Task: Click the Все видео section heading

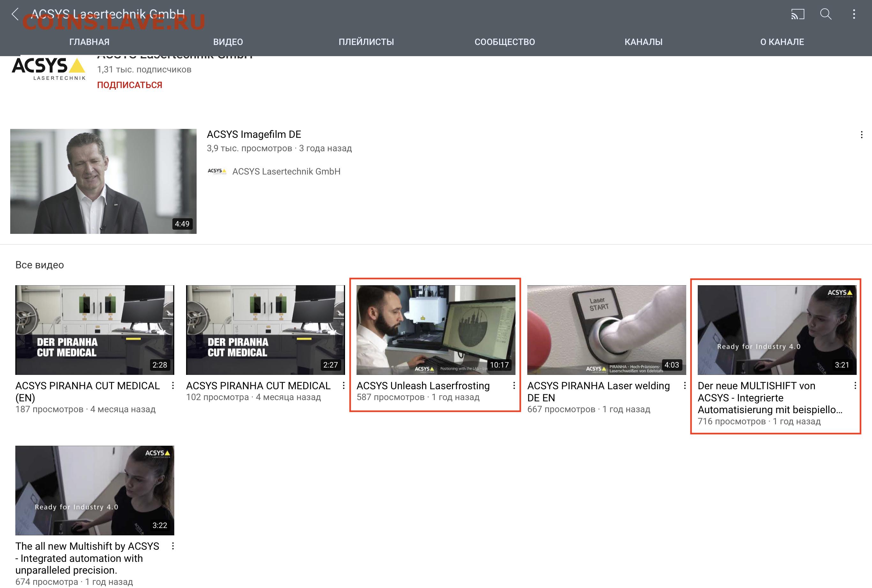Action: (x=39, y=265)
